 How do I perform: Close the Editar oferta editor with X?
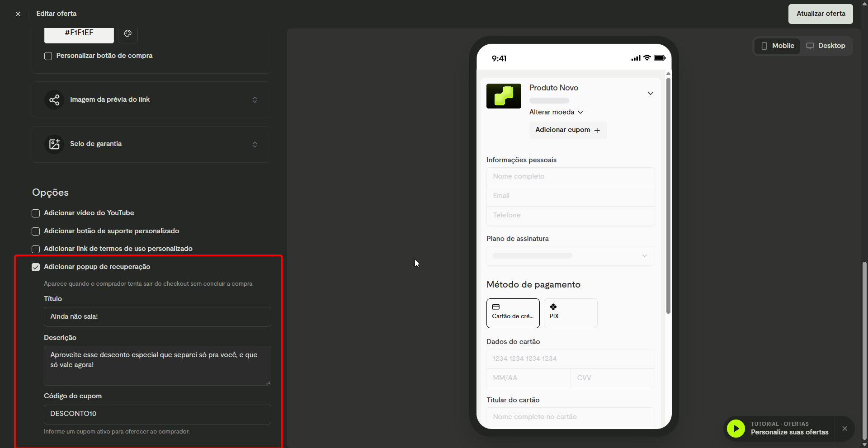(18, 14)
